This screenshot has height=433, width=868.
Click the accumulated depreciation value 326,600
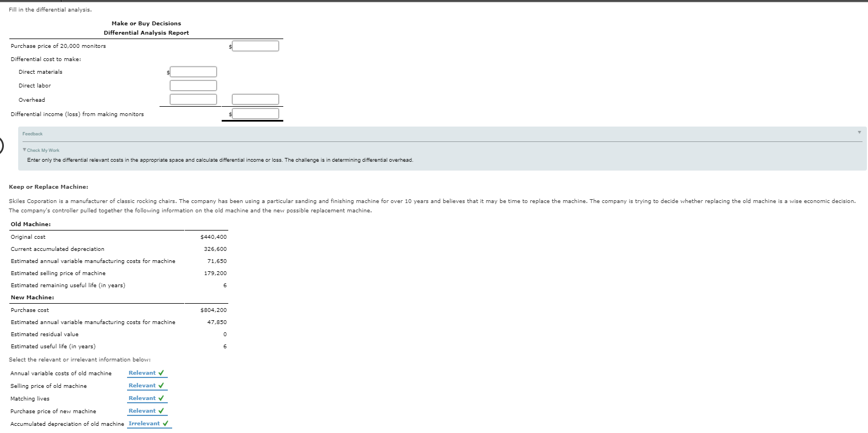tap(215, 249)
